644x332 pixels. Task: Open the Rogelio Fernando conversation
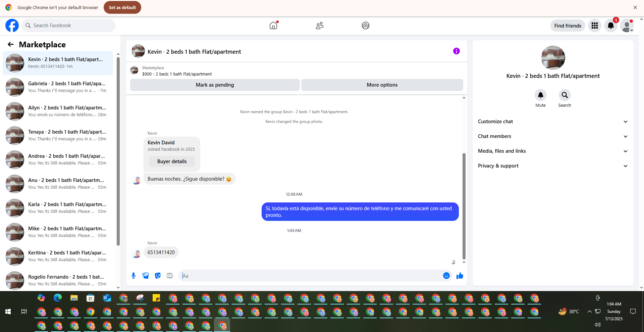(58, 280)
